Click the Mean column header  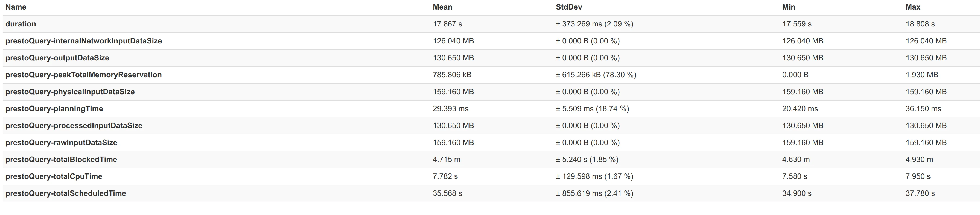click(x=442, y=7)
